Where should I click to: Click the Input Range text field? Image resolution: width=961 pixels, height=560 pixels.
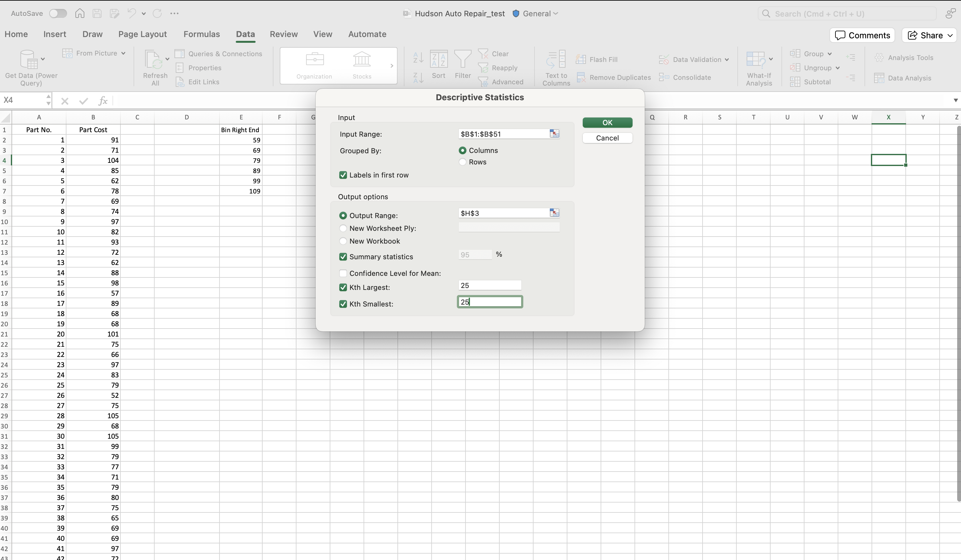coord(504,134)
